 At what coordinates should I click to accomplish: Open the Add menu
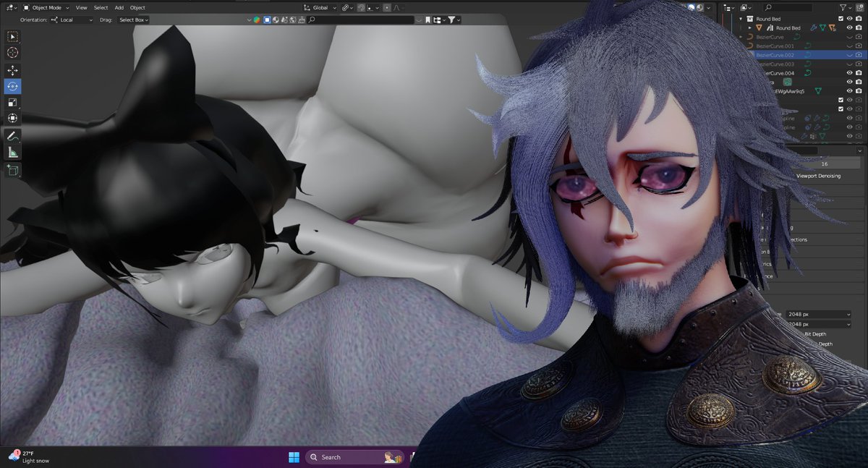119,7
